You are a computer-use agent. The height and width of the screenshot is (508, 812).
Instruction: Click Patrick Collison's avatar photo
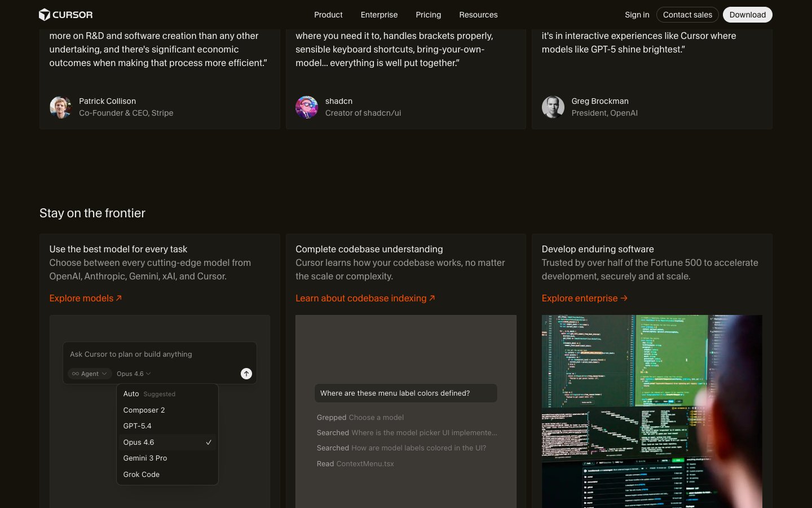(x=61, y=107)
